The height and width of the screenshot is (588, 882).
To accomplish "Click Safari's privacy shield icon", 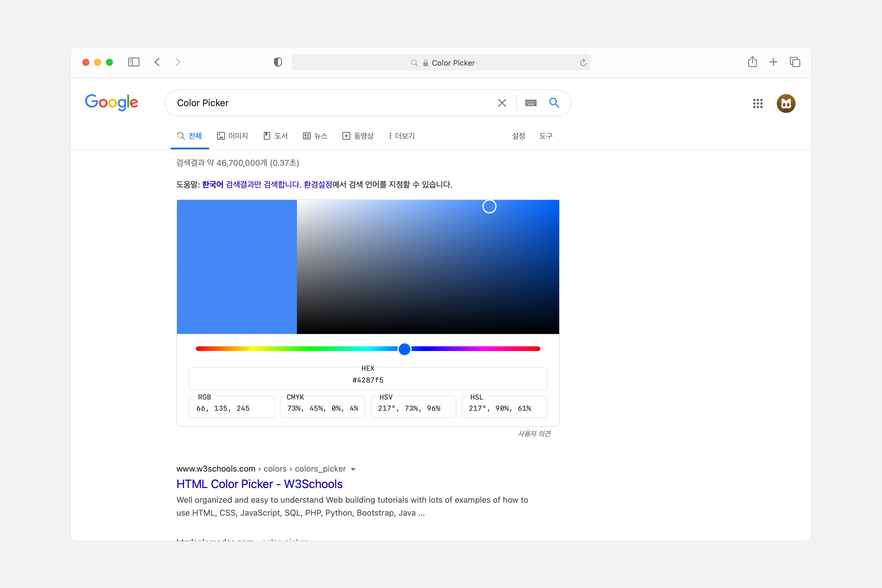I will point(278,62).
